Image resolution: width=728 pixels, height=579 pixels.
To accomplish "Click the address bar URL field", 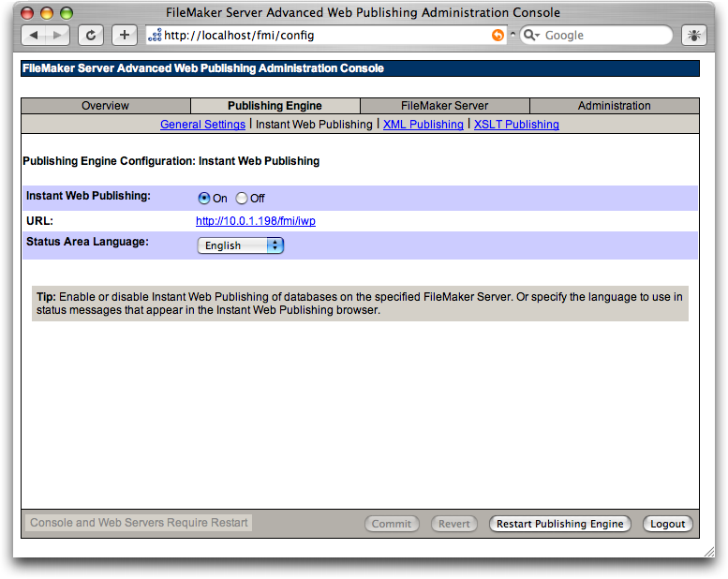I will (x=325, y=36).
